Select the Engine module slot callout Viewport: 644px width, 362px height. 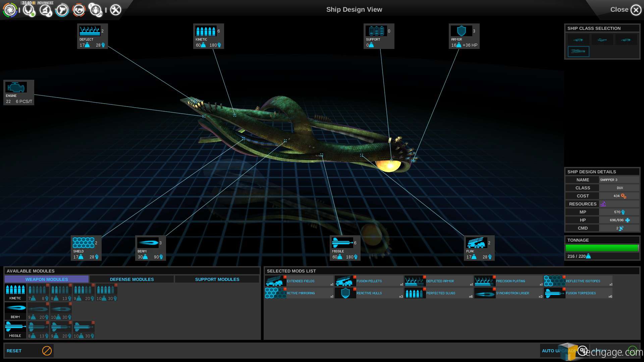19,93
